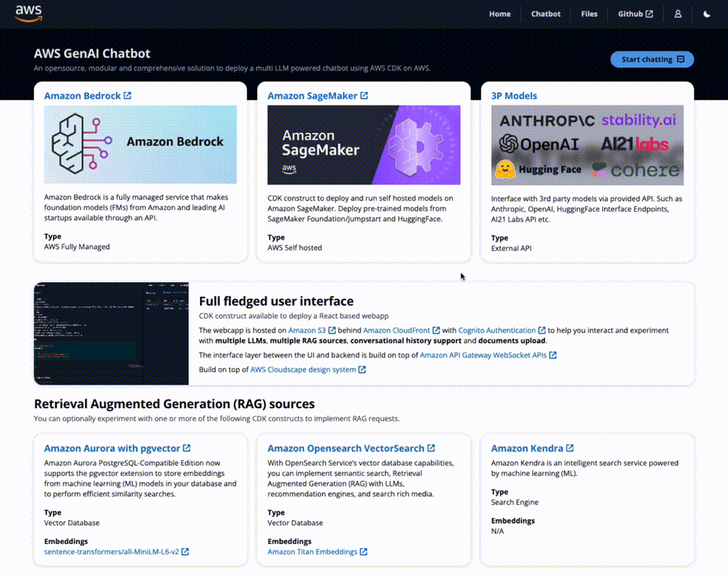Image resolution: width=728 pixels, height=576 pixels.
Task: Click external icon after Cloudscape design system
Action: coord(362,370)
